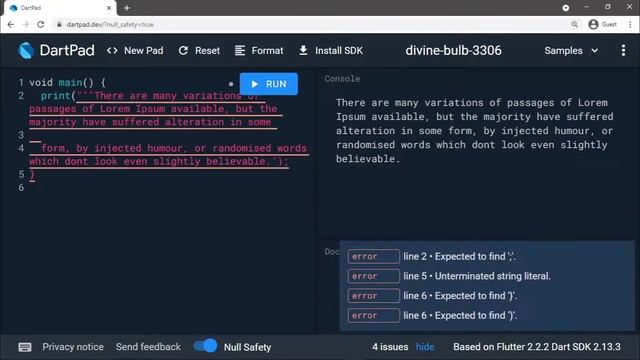Create a New Pad
The height and width of the screenshot is (360, 640).
pos(135,51)
